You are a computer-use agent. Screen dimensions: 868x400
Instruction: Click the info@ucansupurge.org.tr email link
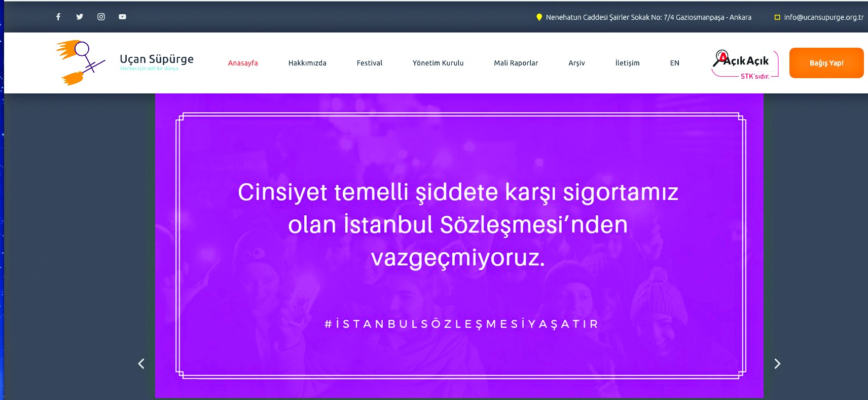click(x=823, y=17)
